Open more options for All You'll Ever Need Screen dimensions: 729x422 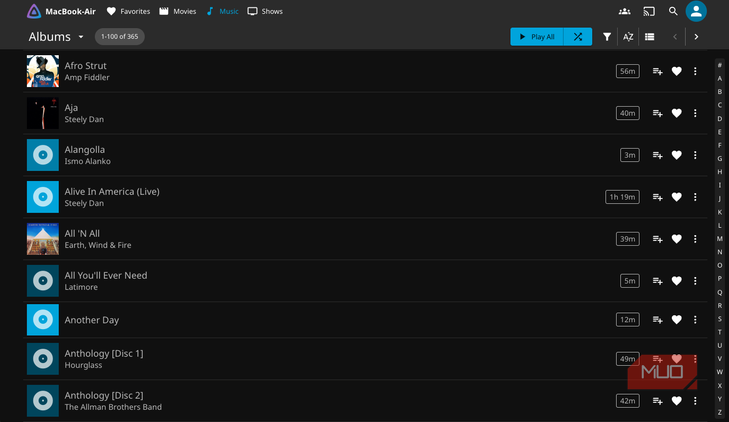point(695,281)
